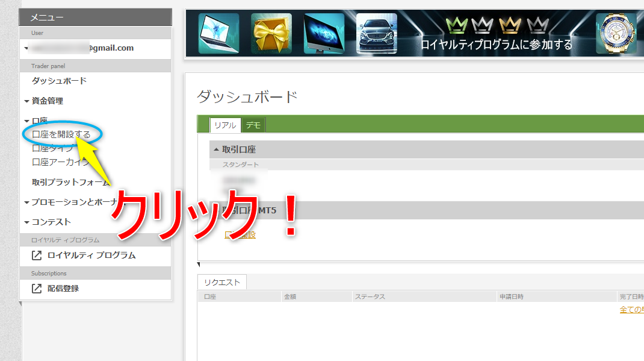Open the 口座を開設する menu link
The width and height of the screenshot is (644, 361).
point(61,134)
